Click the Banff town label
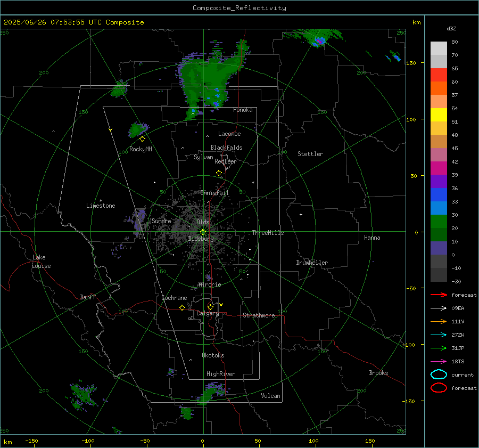This screenshot has height=448, width=479. point(88,297)
